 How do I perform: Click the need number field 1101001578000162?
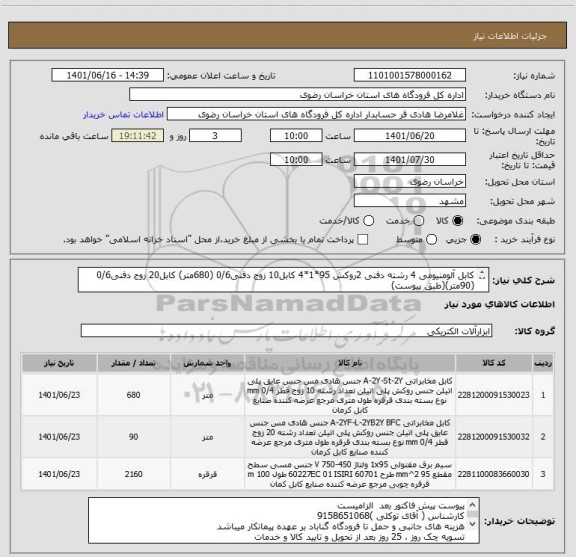[x=410, y=75]
